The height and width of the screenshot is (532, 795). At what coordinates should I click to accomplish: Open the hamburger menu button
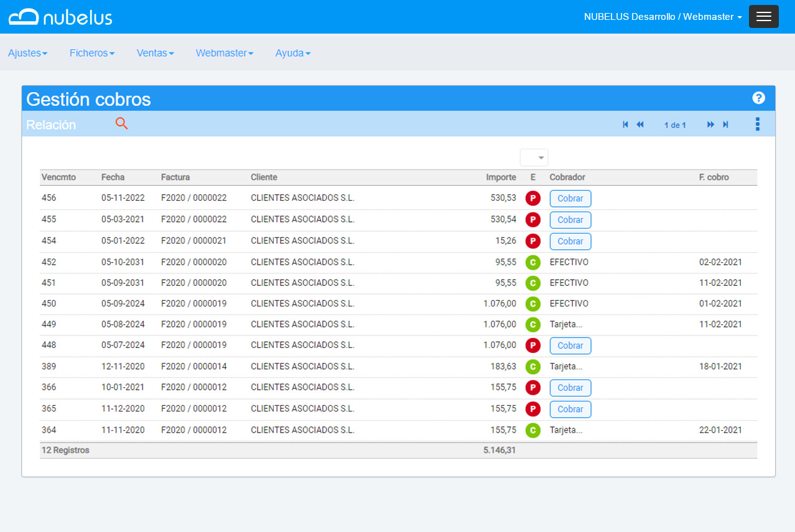pos(763,17)
